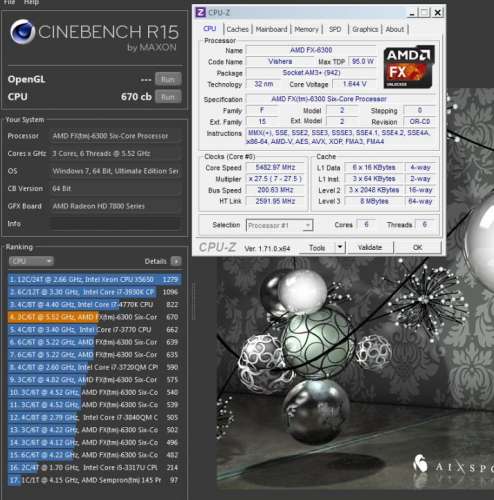Switch to the Mainboard tab
Image resolution: width=494 pixels, height=500 pixels.
pyautogui.click(x=271, y=29)
